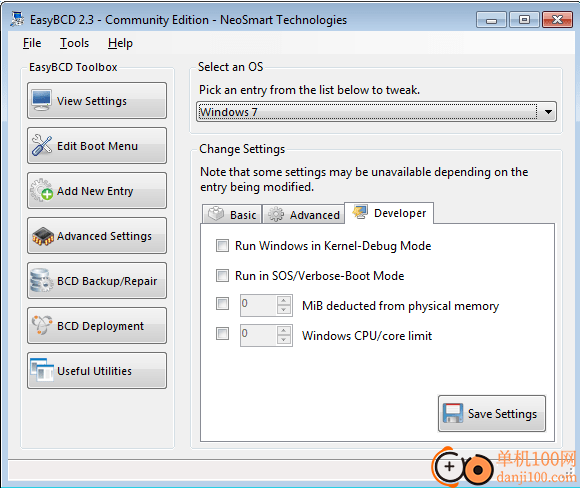This screenshot has height=488, width=580.
Task: Switch to the Advanced tab
Action: pos(303,215)
